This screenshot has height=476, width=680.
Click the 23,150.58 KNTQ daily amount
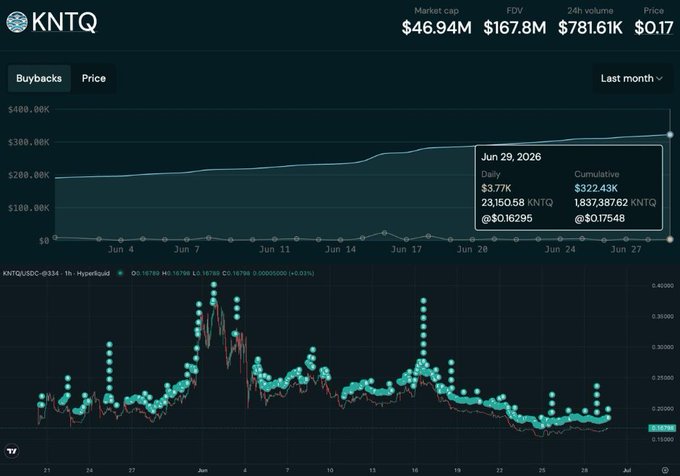click(517, 202)
